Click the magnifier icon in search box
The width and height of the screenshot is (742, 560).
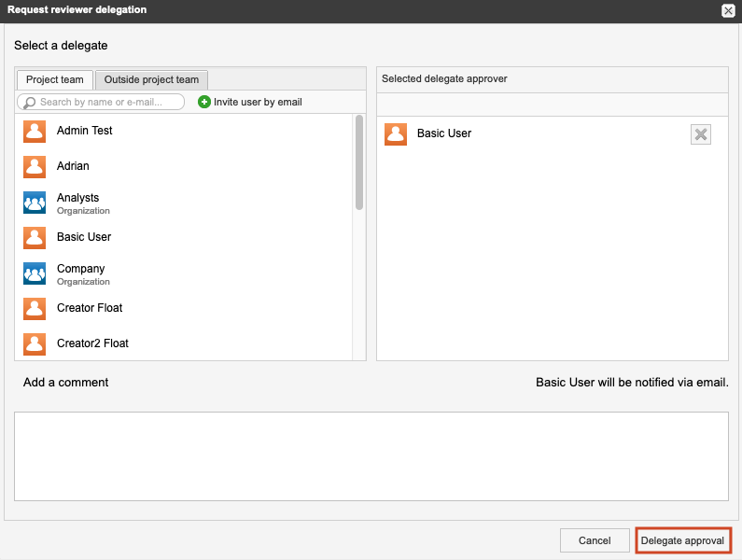[x=29, y=103]
